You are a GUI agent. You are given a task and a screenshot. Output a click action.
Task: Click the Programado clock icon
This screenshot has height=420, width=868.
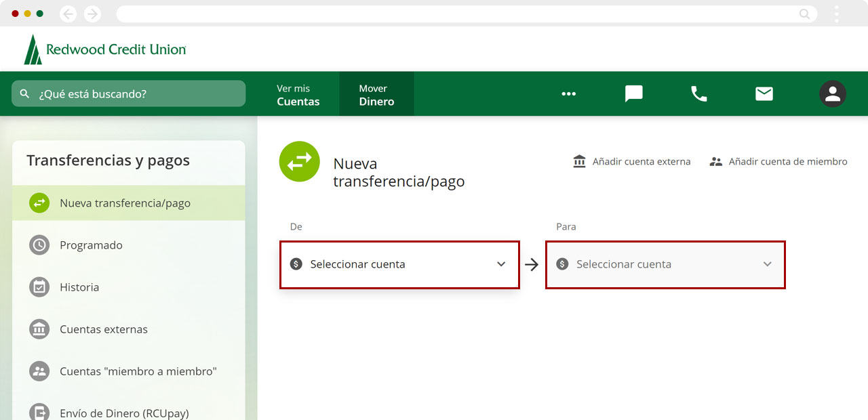(39, 245)
